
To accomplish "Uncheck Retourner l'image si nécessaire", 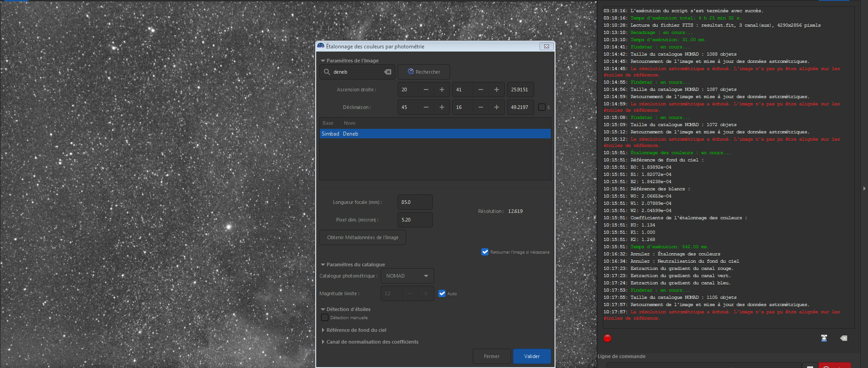I will point(485,252).
